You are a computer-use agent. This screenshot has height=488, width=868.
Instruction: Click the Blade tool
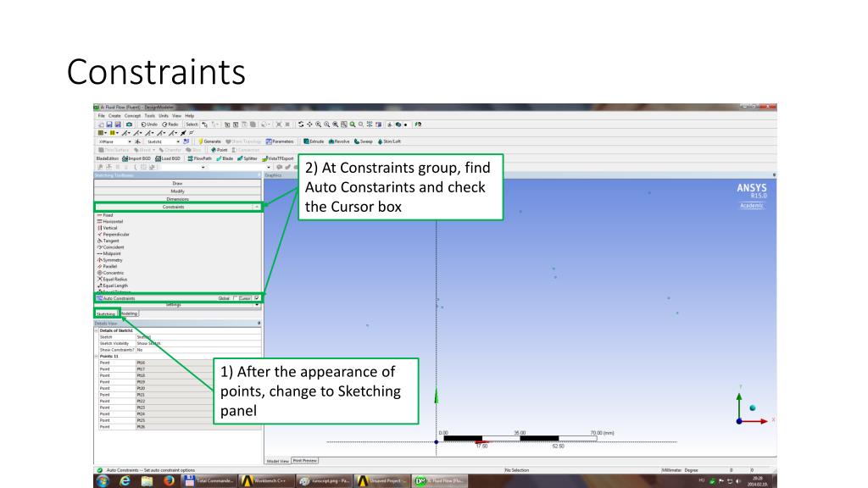coord(224,158)
